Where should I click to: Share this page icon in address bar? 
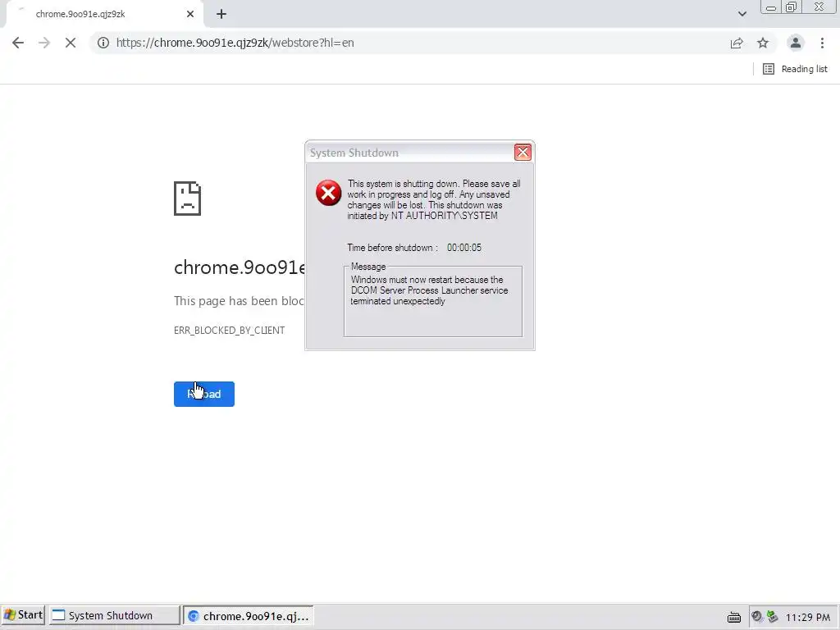coord(737,43)
